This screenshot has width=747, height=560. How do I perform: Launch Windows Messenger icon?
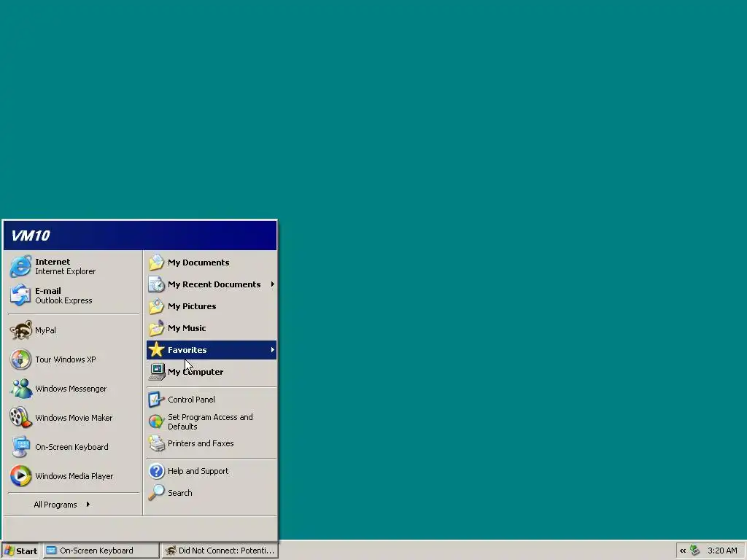20,389
